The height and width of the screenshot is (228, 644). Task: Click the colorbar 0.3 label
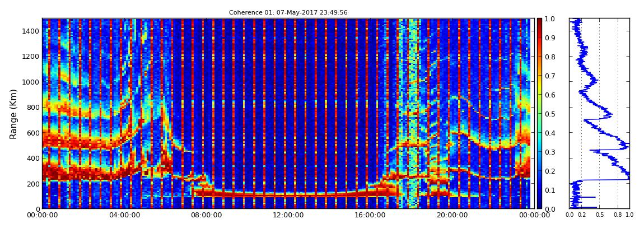click(x=550, y=152)
